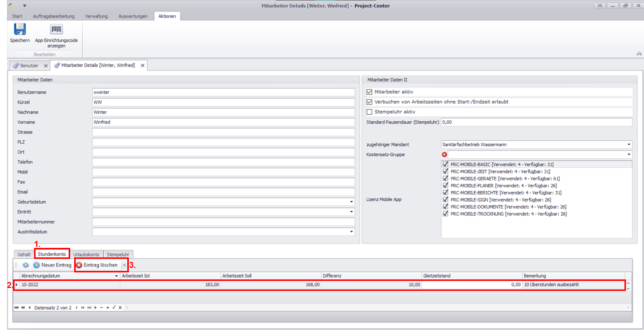Screen dimensions: 644x330
Task: Show the App Einrichtungscode barcode icon
Action: point(56,30)
